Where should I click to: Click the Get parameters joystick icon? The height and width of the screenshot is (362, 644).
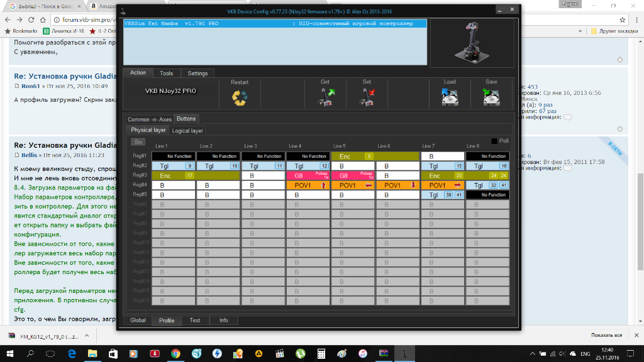click(326, 97)
